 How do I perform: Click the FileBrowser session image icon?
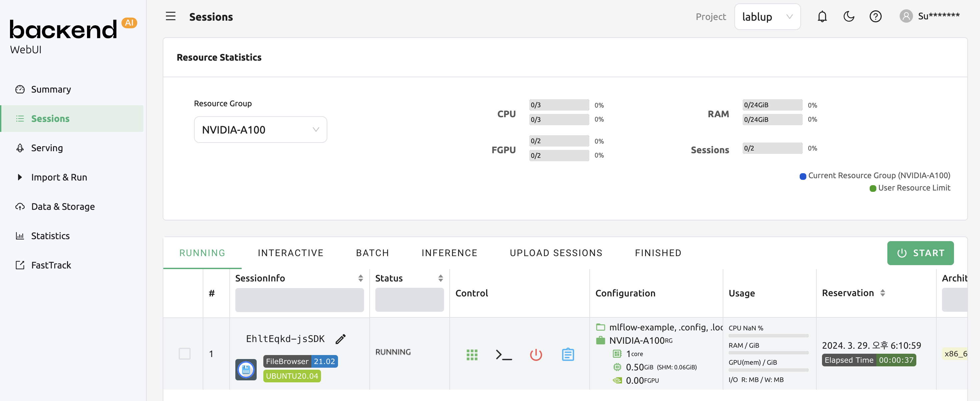[x=246, y=369]
